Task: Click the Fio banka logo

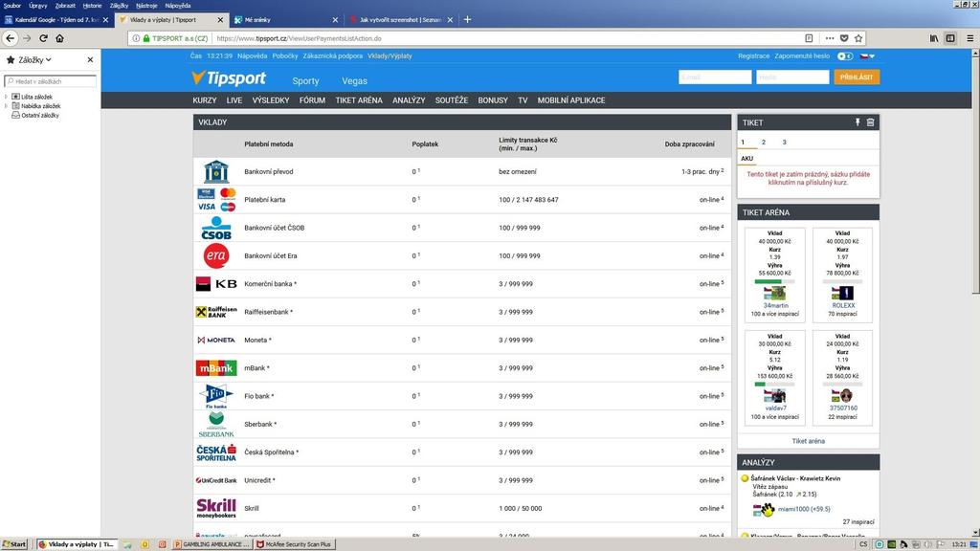Action: (x=216, y=396)
